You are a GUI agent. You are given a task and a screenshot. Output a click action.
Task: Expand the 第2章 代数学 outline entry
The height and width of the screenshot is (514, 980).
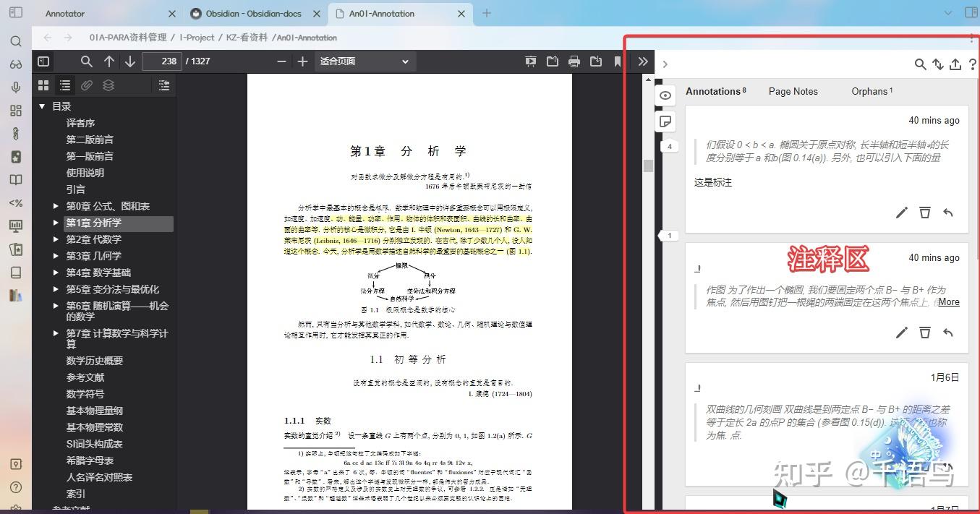[x=56, y=239]
